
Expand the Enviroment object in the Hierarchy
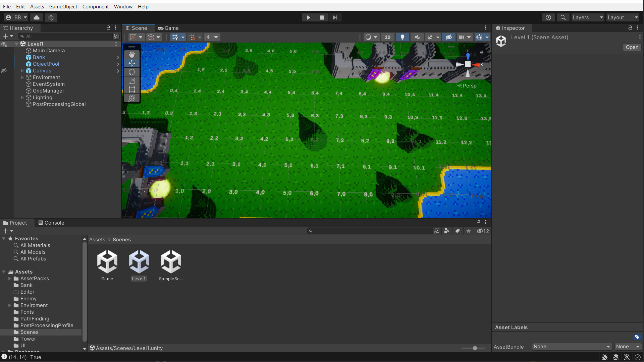point(22,77)
